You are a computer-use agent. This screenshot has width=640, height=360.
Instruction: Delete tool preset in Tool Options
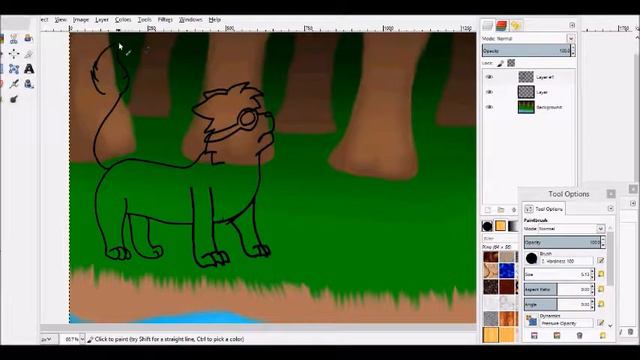580,336
